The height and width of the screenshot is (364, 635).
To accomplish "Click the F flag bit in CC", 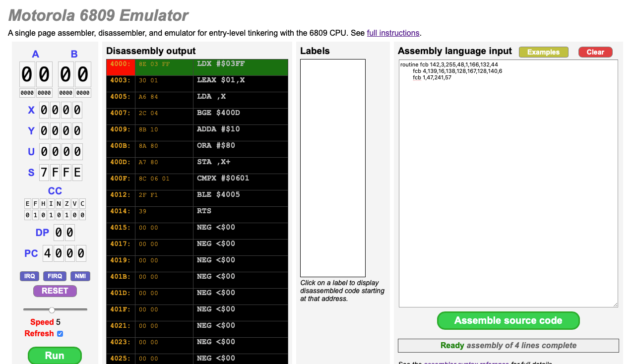I will tap(35, 215).
